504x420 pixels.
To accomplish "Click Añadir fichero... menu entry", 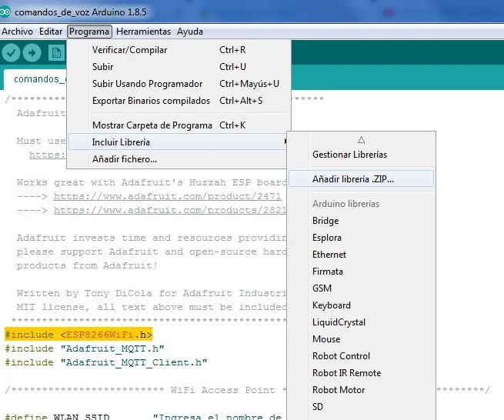I will 179,159.
